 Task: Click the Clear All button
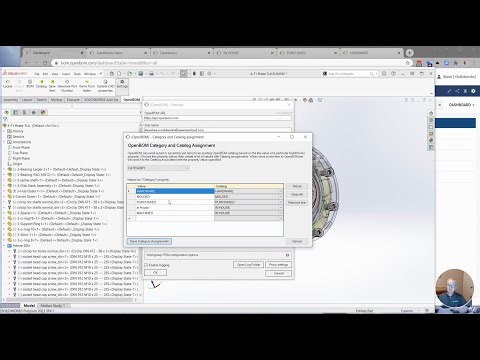point(297,194)
